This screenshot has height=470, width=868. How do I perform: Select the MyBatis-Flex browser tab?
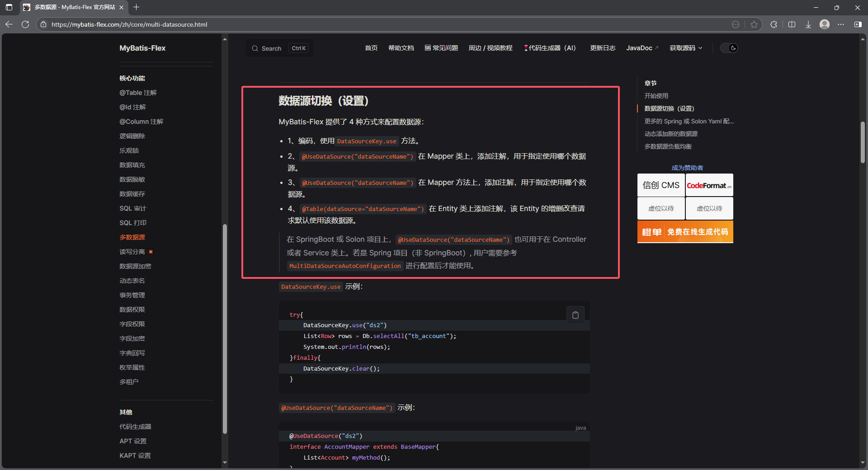coord(72,8)
